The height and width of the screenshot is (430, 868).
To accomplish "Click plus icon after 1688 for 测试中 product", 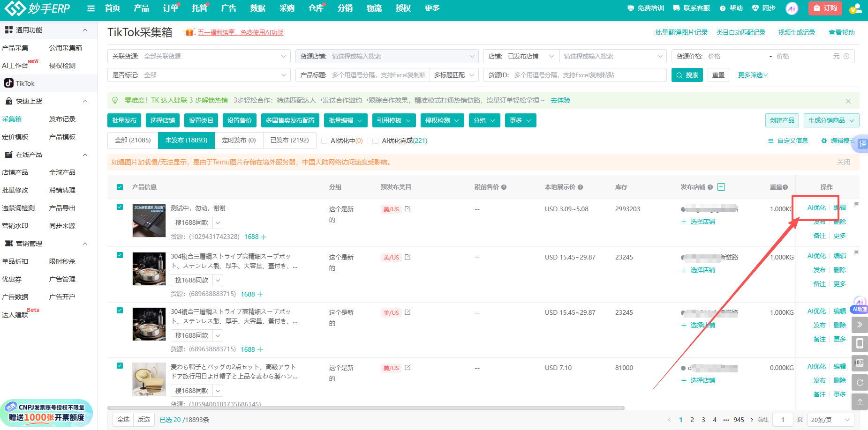I will (264, 237).
